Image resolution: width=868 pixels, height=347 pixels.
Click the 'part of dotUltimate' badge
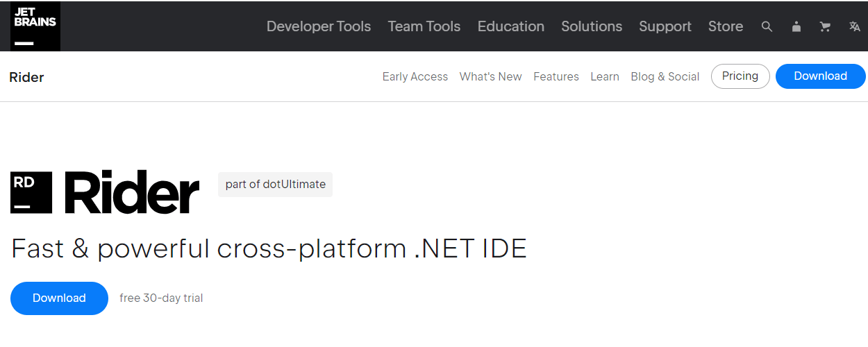point(276,185)
